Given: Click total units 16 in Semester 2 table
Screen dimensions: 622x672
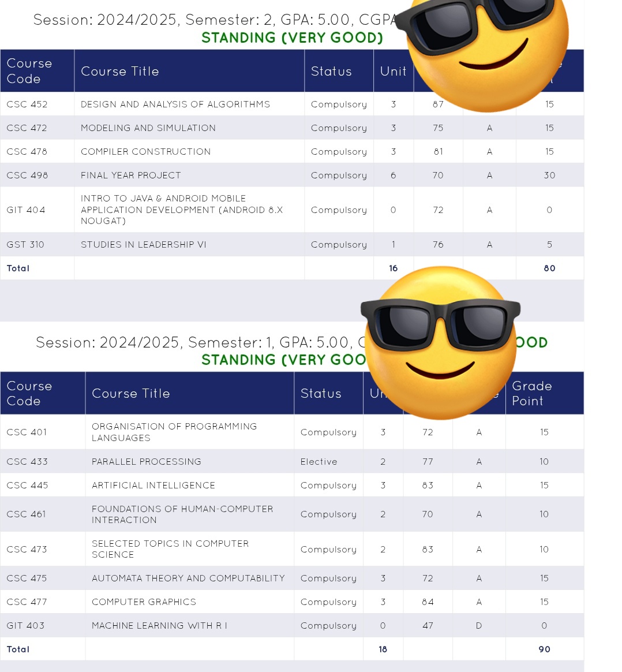Looking at the screenshot, I should [394, 268].
